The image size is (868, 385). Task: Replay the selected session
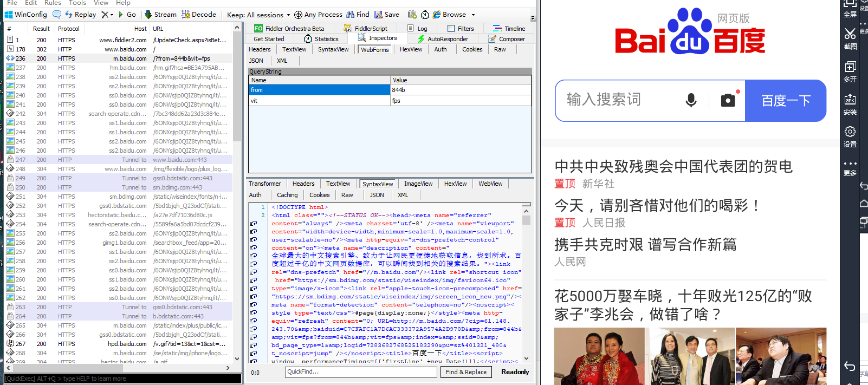click(80, 15)
